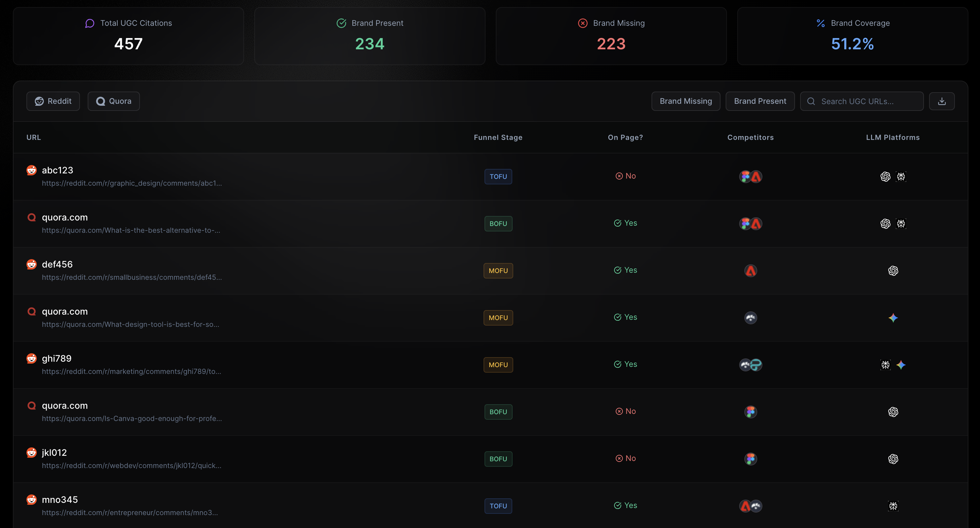
Task: Open the URL column sort options
Action: [34, 137]
